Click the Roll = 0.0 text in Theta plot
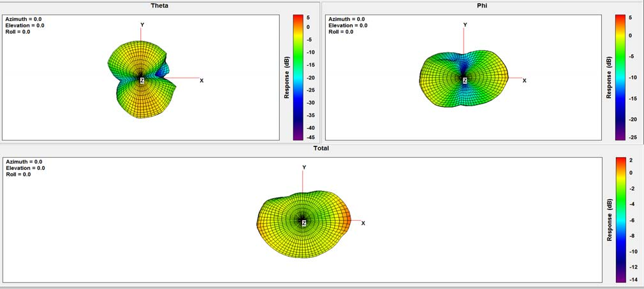The image size is (644, 289). (x=18, y=32)
